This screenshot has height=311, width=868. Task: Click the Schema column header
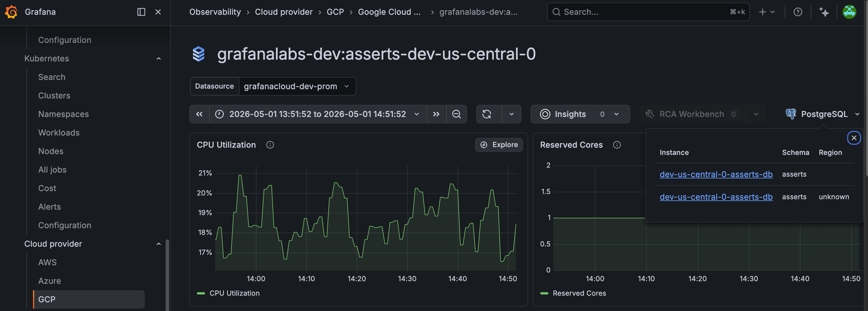click(x=795, y=153)
